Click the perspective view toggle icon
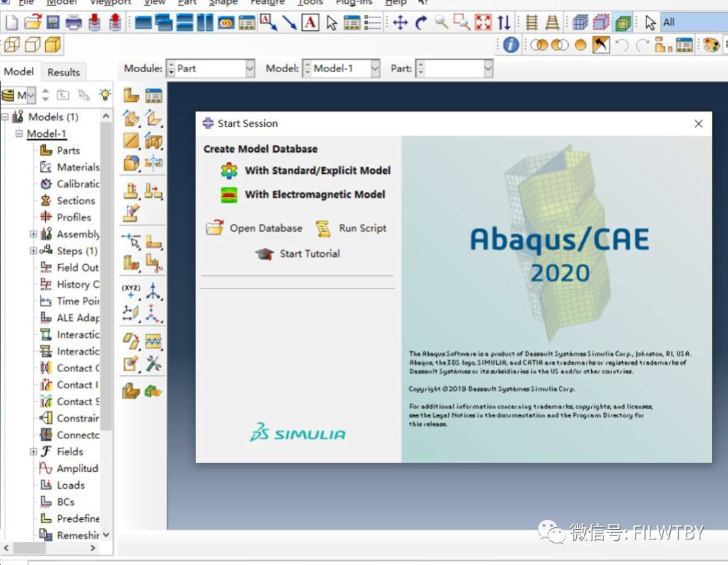This screenshot has height=565, width=728. click(x=552, y=22)
